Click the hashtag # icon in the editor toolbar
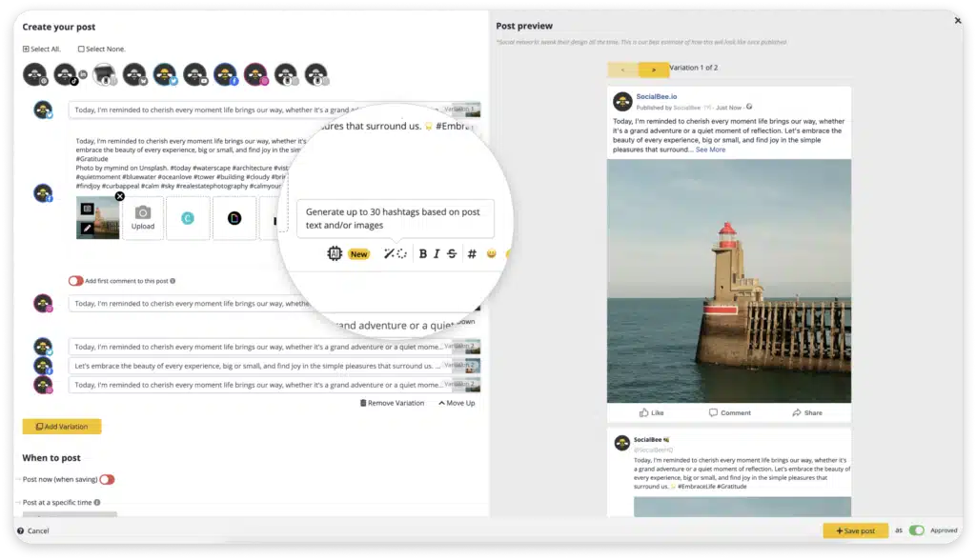Viewport: 976px width, 560px height. pos(472,253)
